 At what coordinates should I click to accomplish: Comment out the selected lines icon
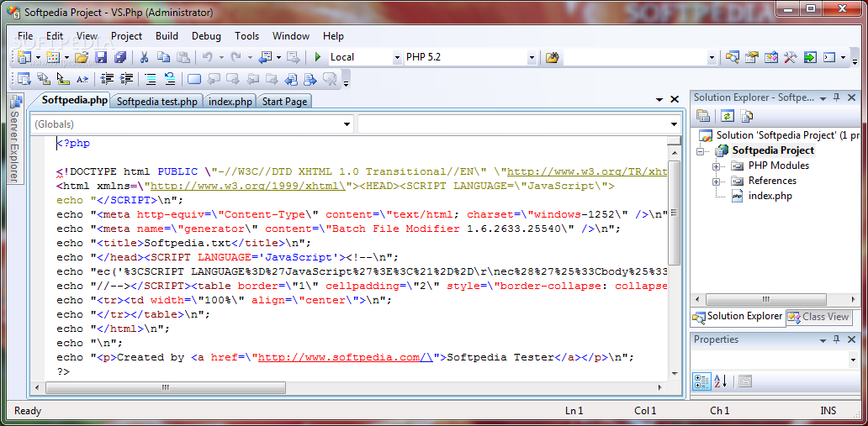point(151,79)
